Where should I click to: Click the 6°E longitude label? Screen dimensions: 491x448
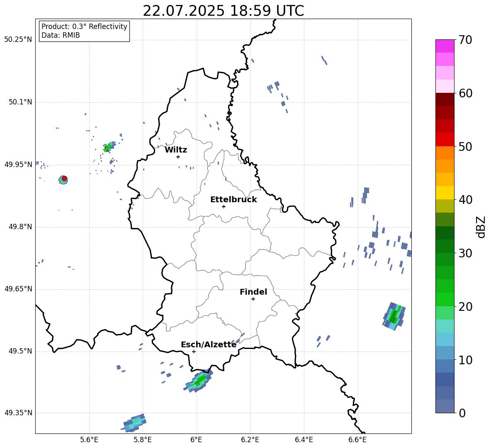click(196, 440)
